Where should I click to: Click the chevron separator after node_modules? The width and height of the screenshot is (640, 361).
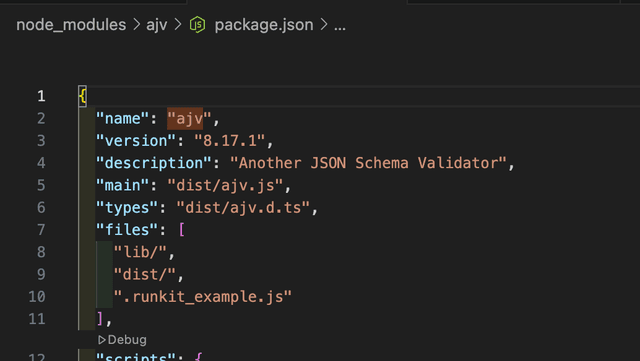(136, 25)
